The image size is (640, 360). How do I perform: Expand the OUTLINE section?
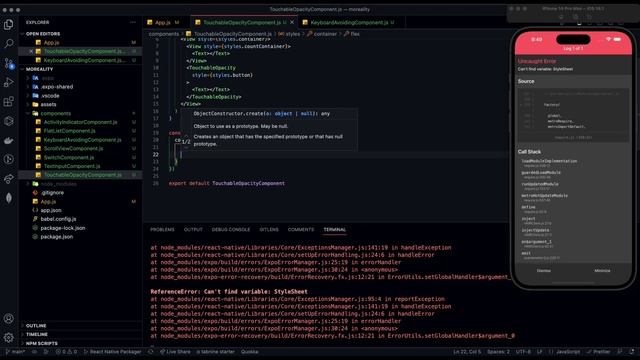(36, 326)
